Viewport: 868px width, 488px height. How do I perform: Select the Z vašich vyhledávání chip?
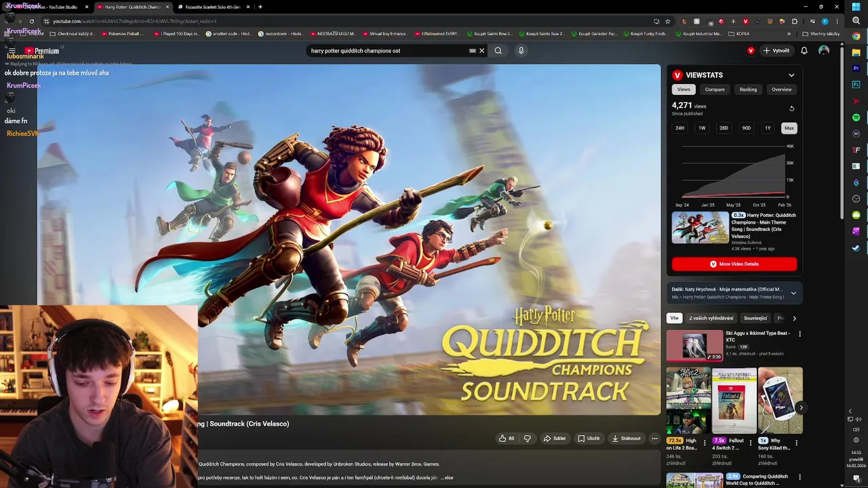(x=711, y=318)
